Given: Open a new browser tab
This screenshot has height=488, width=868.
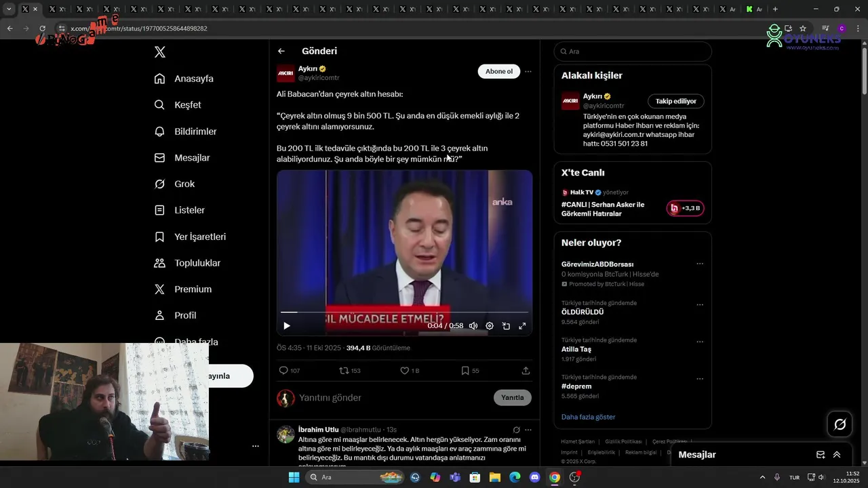Looking at the screenshot, I should coord(775,9).
